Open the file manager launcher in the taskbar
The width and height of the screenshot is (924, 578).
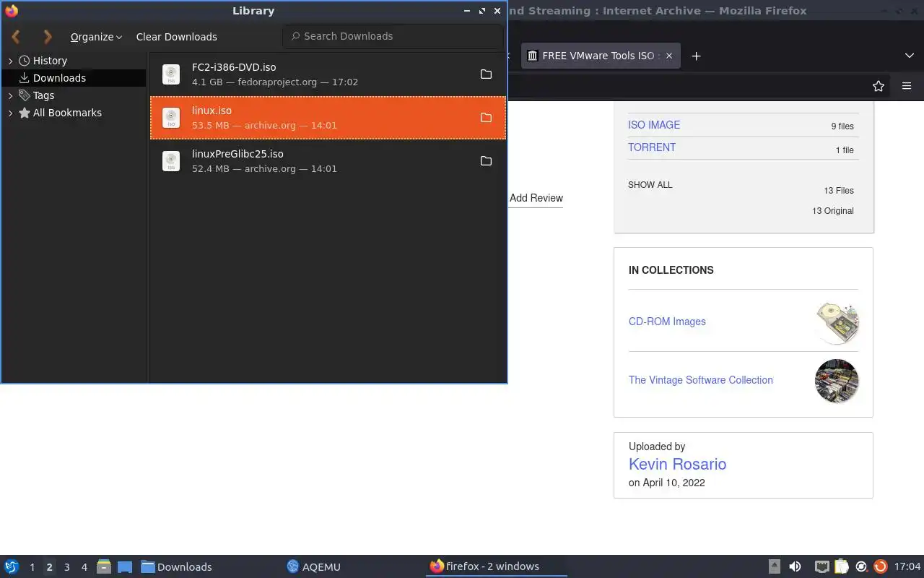(103, 566)
